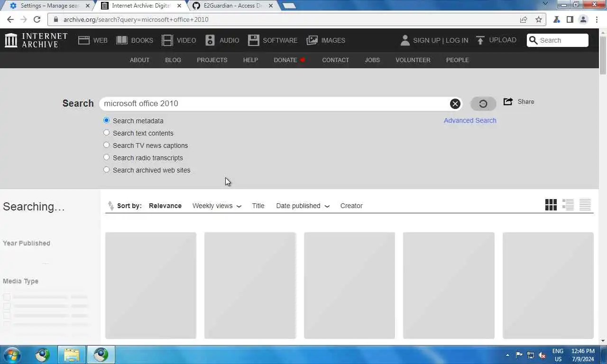Open the JOBS menu item
Image resolution: width=607 pixels, height=364 pixels.
372,60
